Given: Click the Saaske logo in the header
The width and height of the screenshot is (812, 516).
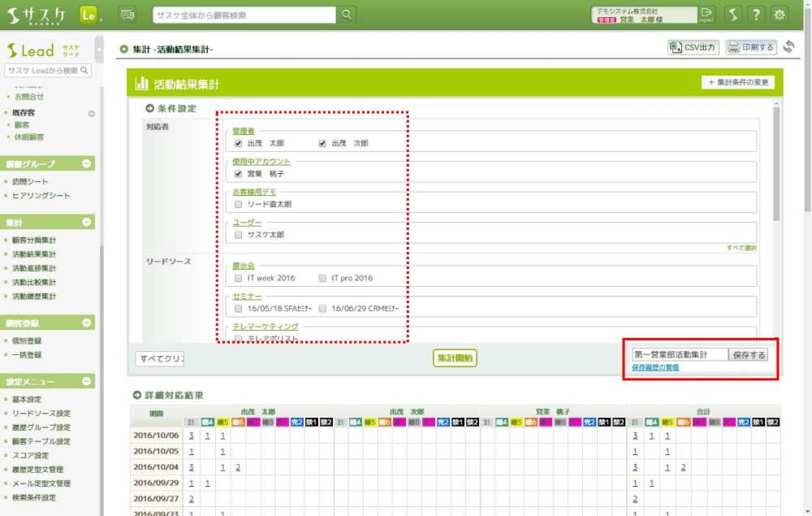Looking at the screenshot, I should 37,15.
